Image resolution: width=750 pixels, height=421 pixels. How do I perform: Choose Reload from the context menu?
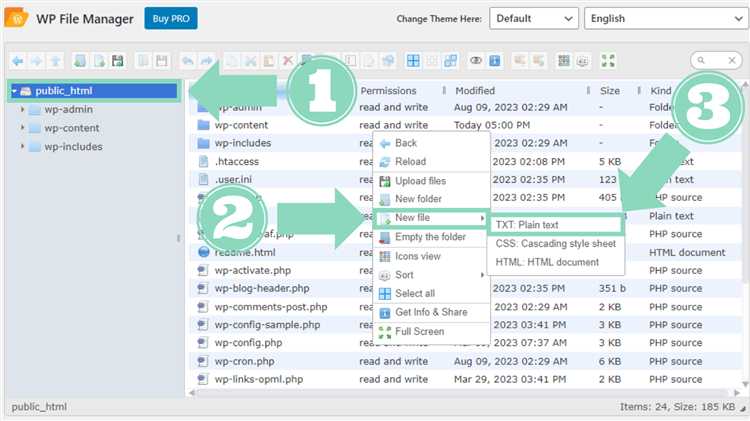(431, 162)
